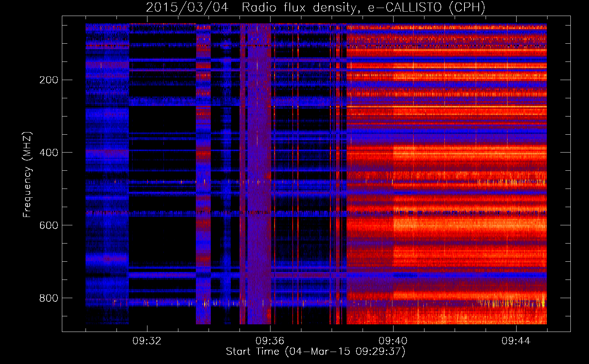Viewport: 589px width, 364px height.
Task: Click the '600' frequency tick label
Action: pos(49,226)
